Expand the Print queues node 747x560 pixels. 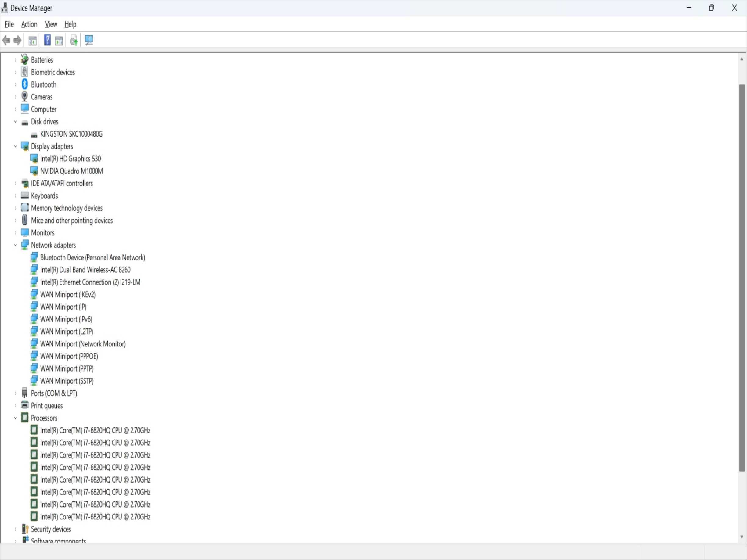tap(15, 405)
